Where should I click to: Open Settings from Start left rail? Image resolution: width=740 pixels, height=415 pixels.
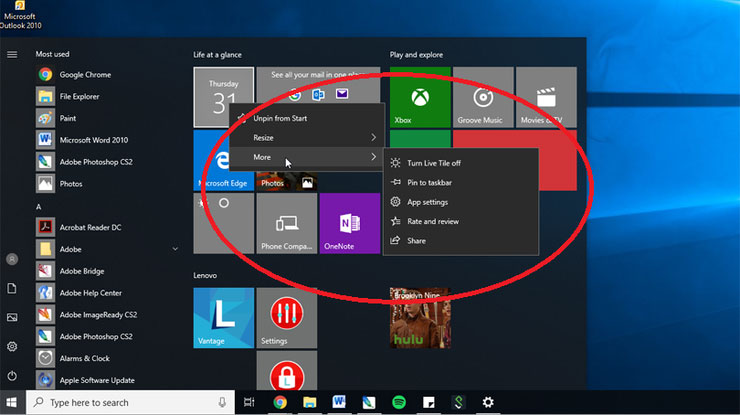click(x=12, y=347)
